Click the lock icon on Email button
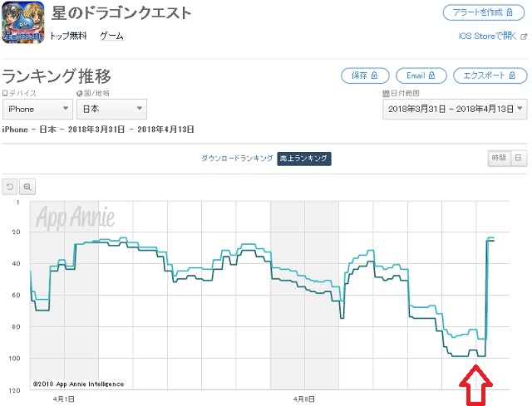 point(431,76)
